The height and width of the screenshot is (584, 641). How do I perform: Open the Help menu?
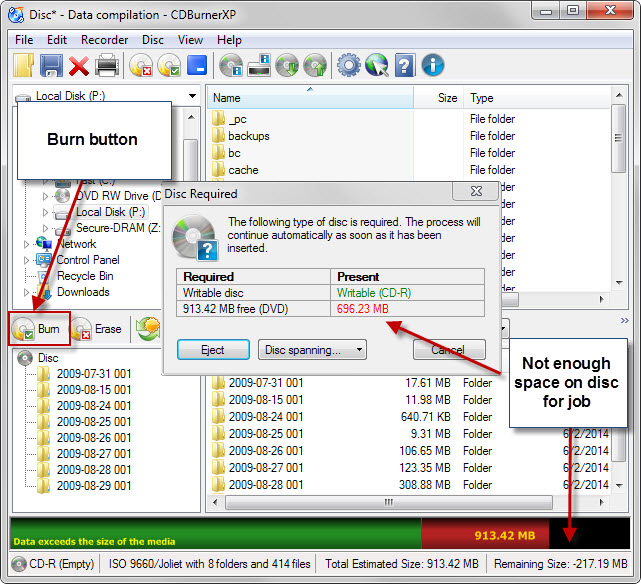[229, 40]
